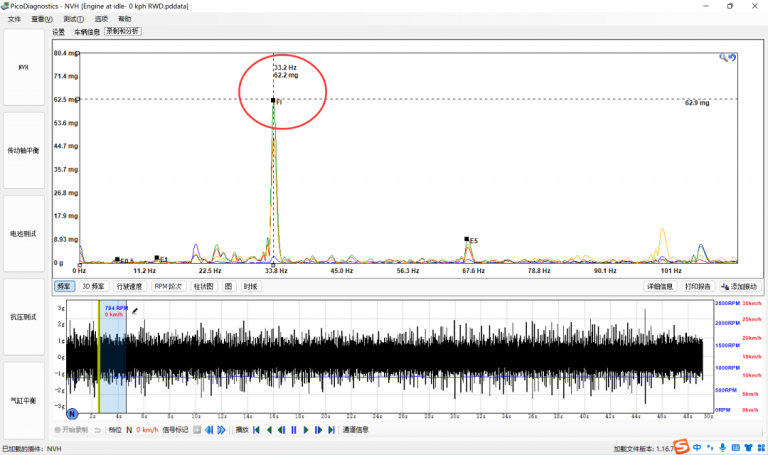Switch to the 设置 (Settings) tab
The width and height of the screenshot is (768, 455).
(58, 32)
